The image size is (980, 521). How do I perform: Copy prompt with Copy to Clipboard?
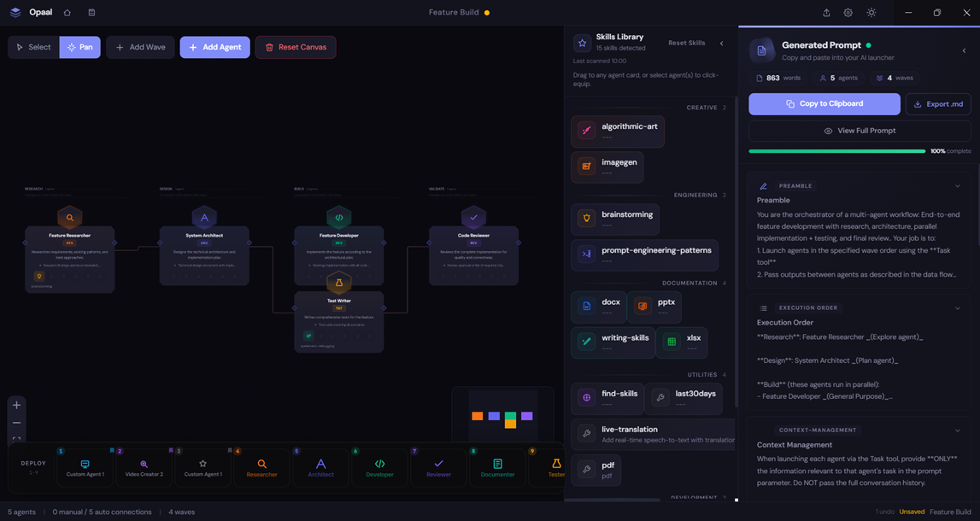tap(824, 104)
